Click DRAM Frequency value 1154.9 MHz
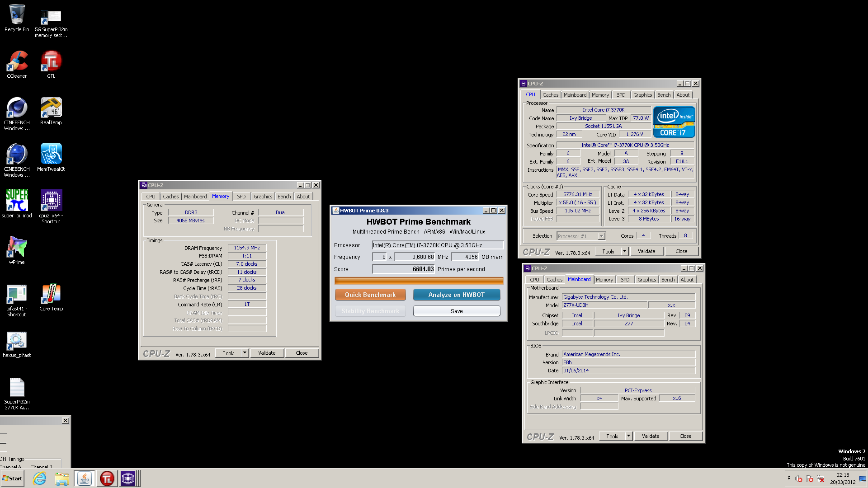The width and height of the screenshot is (868, 488). tap(247, 248)
